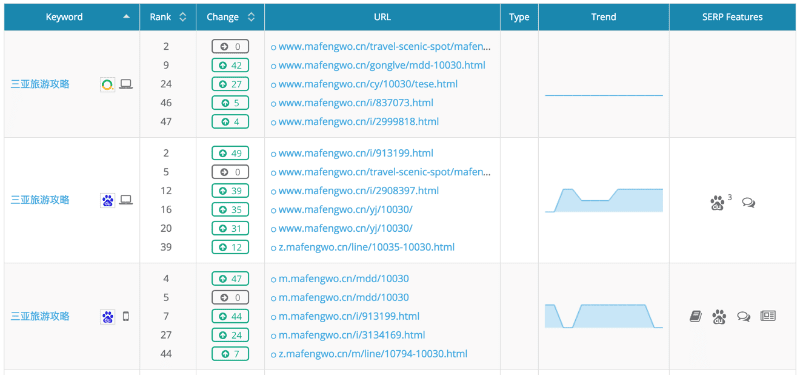Open m.mafengwo.cn/i/3134169.html link
Image resolution: width=800 pixels, height=375 pixels.
[352, 335]
